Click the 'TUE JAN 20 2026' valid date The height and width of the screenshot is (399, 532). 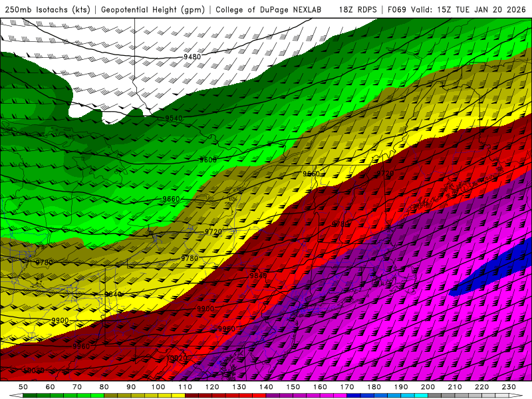490,9
